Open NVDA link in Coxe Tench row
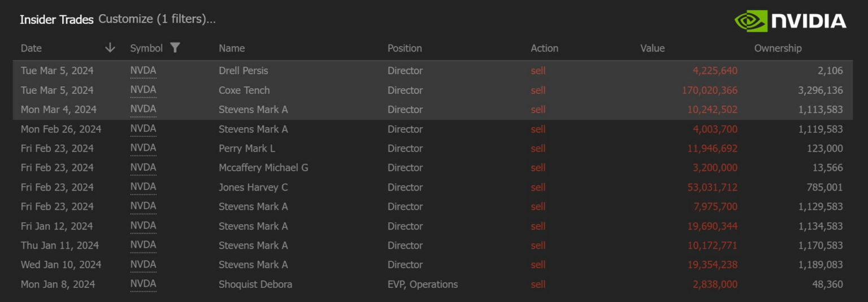This screenshot has height=302, width=868. [x=143, y=90]
